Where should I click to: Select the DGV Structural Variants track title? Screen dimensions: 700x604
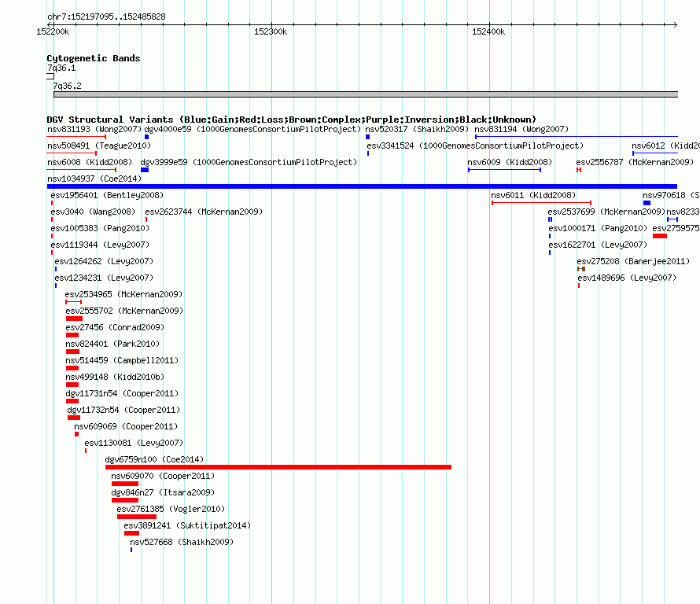292,120
